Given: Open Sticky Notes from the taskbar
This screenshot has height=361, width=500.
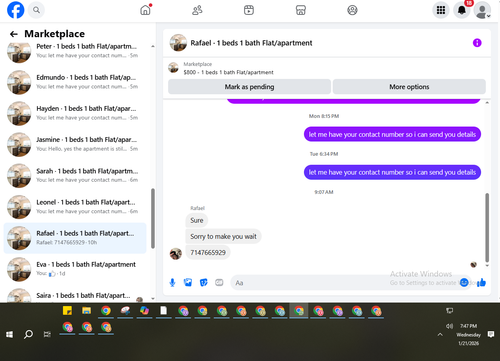Looking at the screenshot, I should click(67, 311).
